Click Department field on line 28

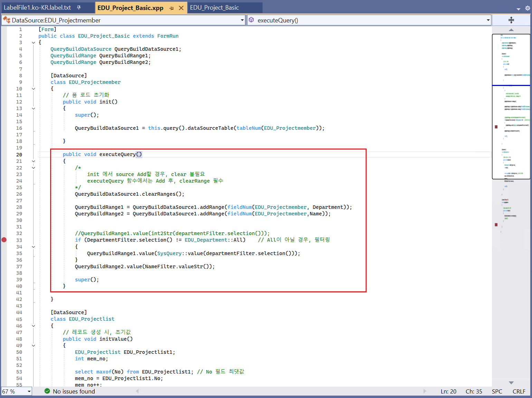click(328, 207)
